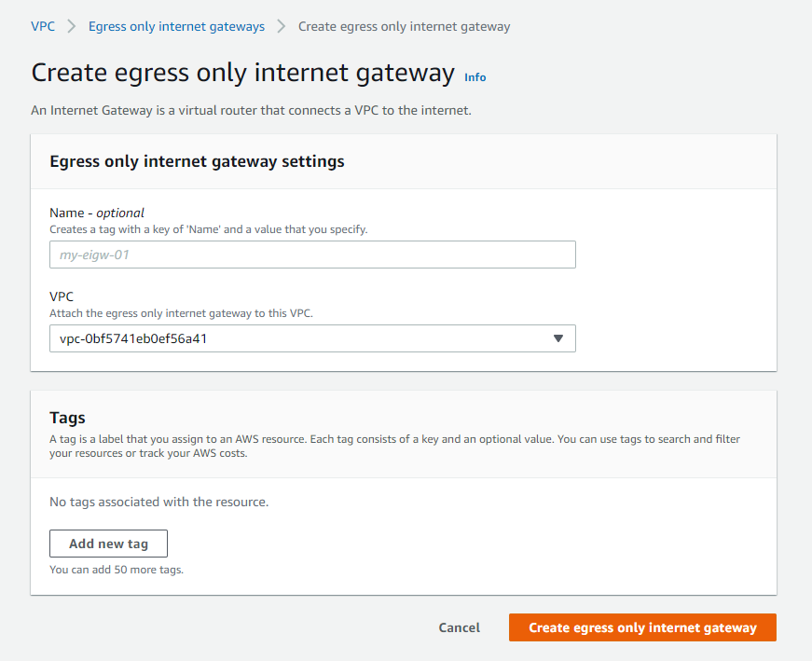Open the Info link beside the page title
Image resolution: width=812 pixels, height=661 pixels.
475,77
